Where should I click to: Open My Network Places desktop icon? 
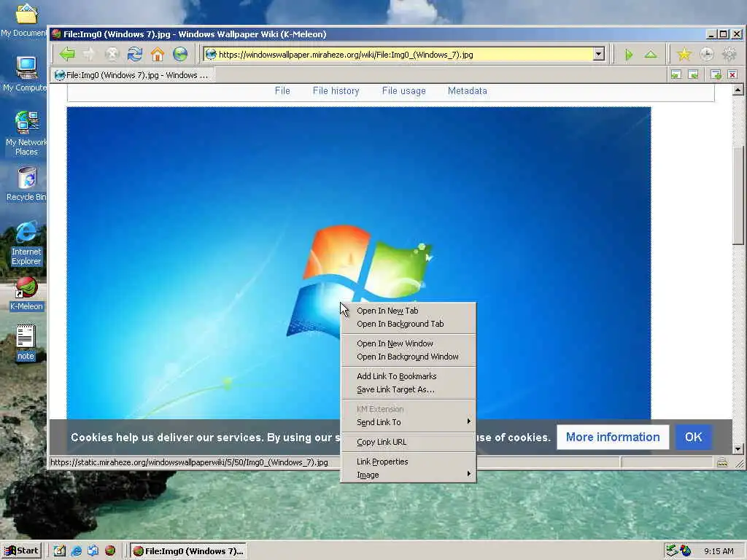(26, 133)
